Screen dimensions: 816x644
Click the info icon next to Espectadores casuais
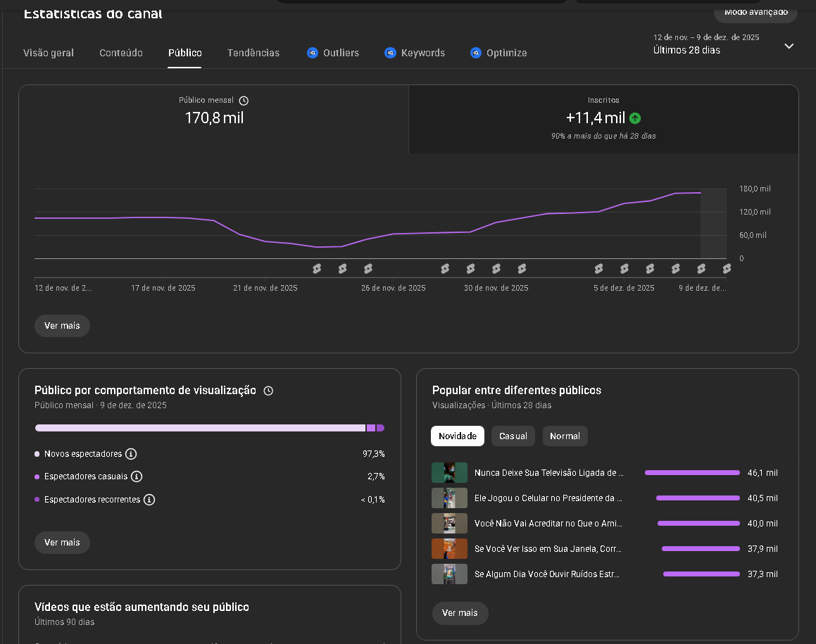137,476
